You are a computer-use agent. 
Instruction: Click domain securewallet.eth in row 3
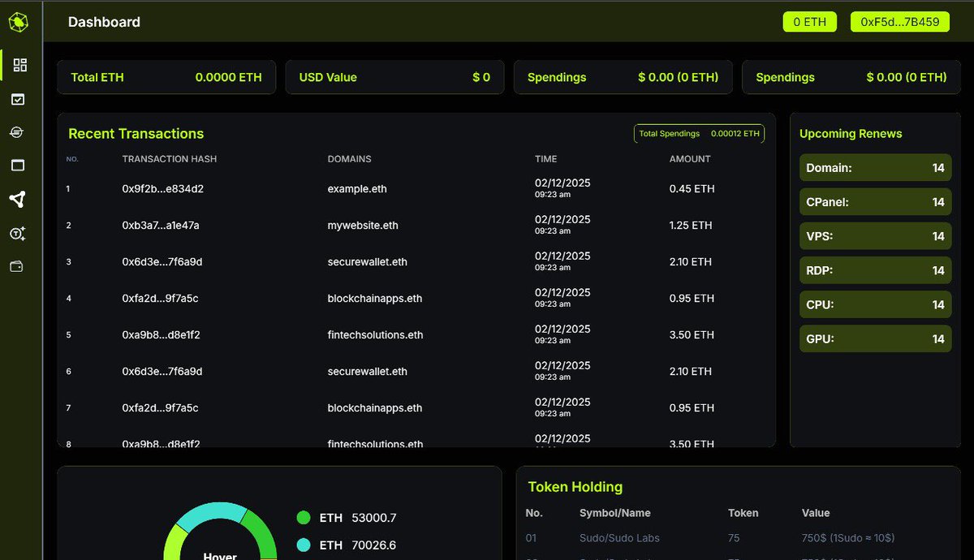coord(368,262)
